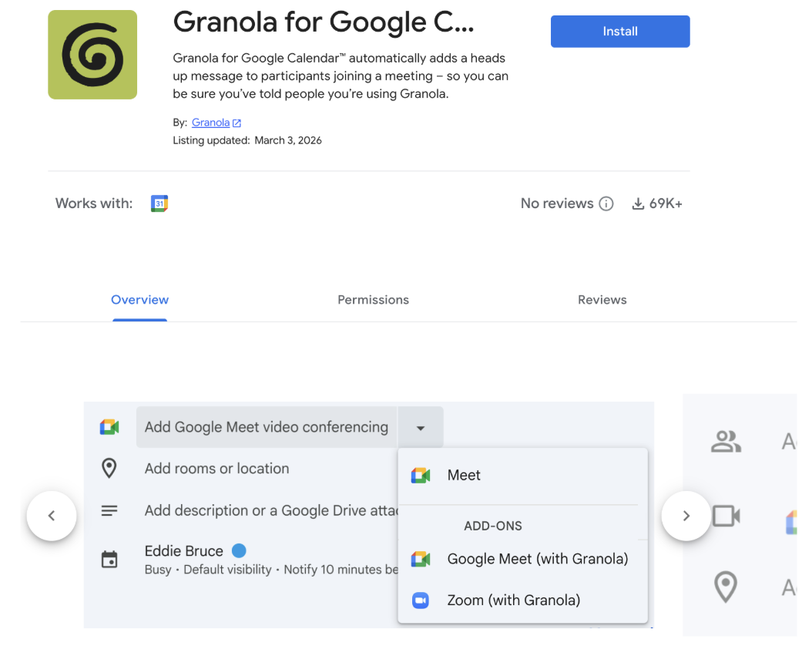Click the download count icon
Image resolution: width=812 pixels, height=646 pixels.
[x=638, y=204]
